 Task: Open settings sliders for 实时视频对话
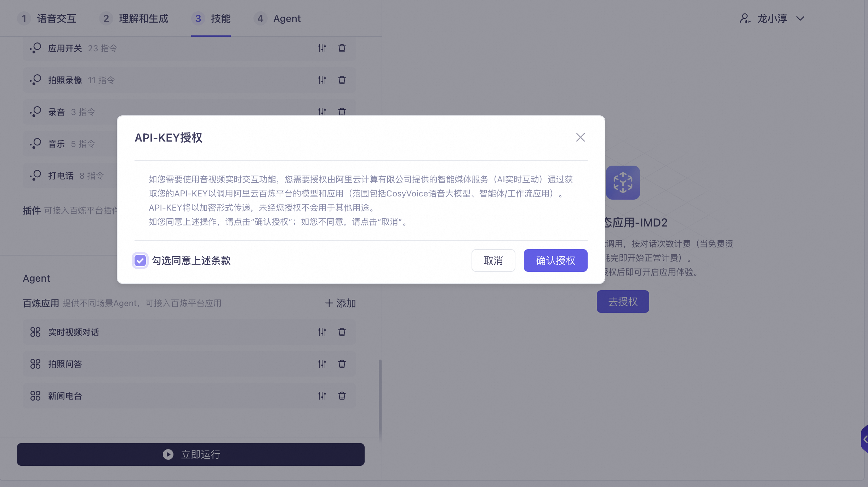(x=322, y=332)
